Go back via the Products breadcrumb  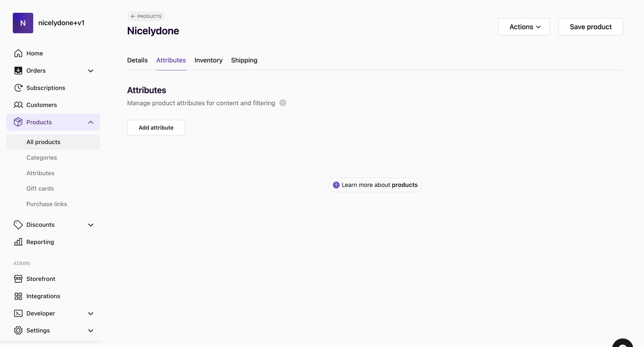click(x=146, y=16)
